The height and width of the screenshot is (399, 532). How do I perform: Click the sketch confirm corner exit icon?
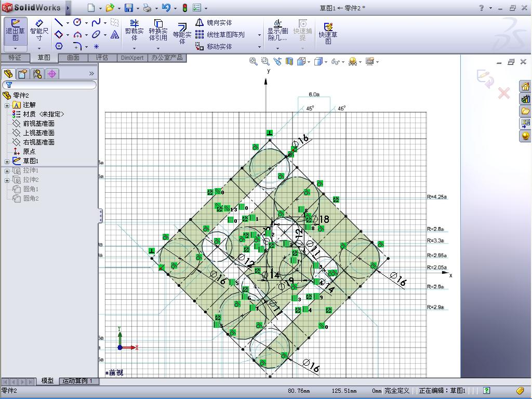pos(485,78)
